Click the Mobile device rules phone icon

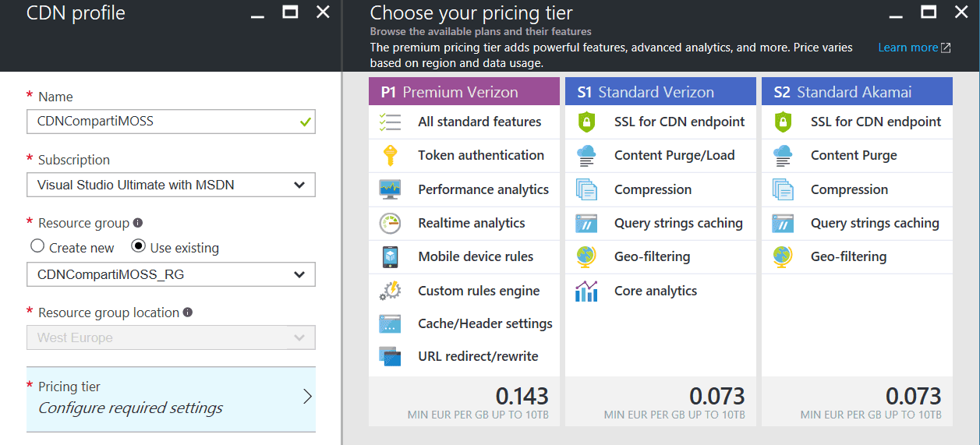[x=390, y=256]
